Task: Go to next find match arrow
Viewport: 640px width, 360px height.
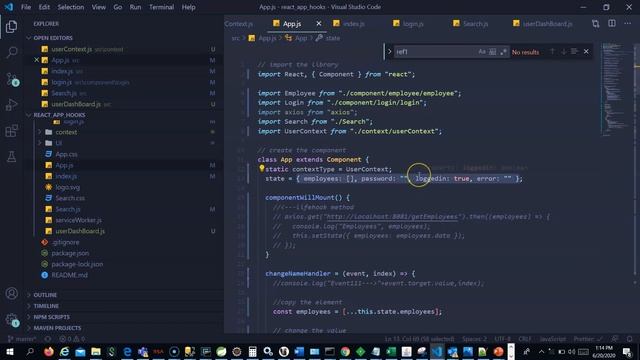Action: 563,52
